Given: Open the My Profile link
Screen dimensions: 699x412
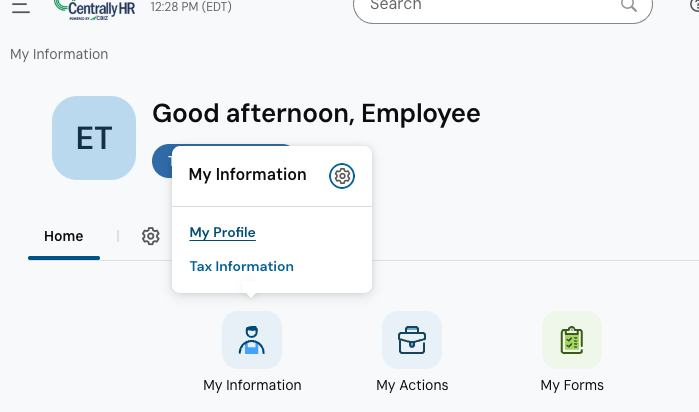Looking at the screenshot, I should [222, 233].
